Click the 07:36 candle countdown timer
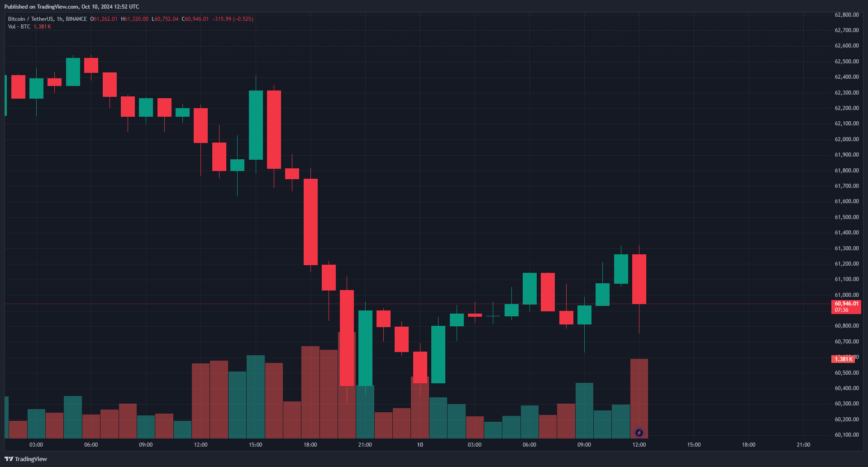 coord(842,310)
